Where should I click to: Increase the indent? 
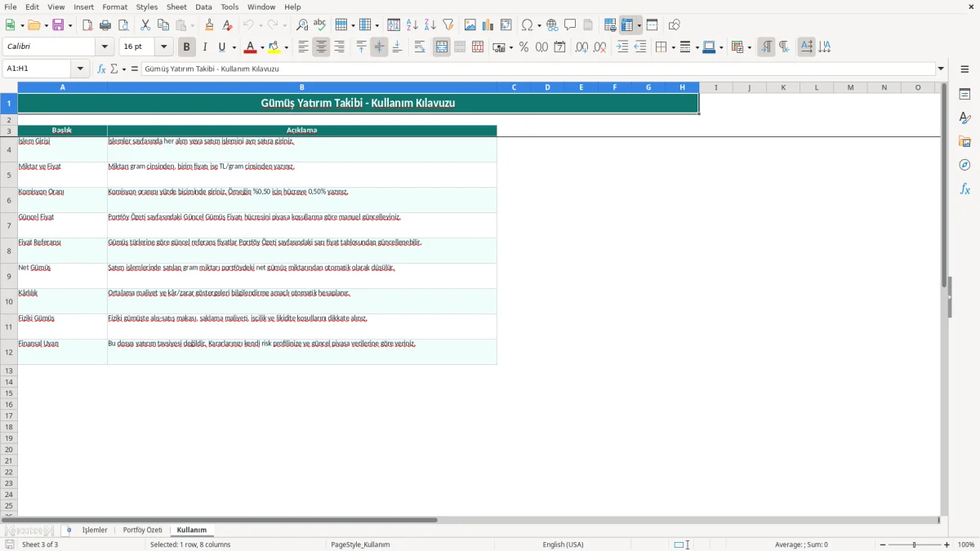click(622, 47)
